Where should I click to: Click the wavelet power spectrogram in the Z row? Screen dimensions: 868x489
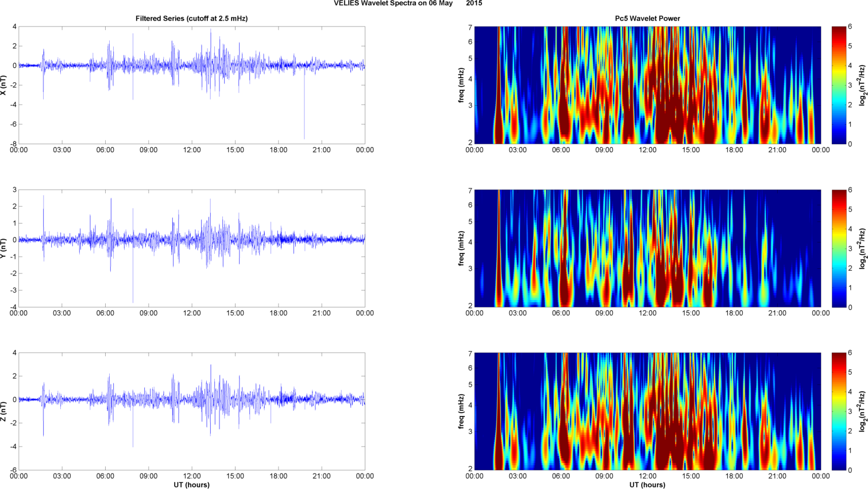click(647, 411)
